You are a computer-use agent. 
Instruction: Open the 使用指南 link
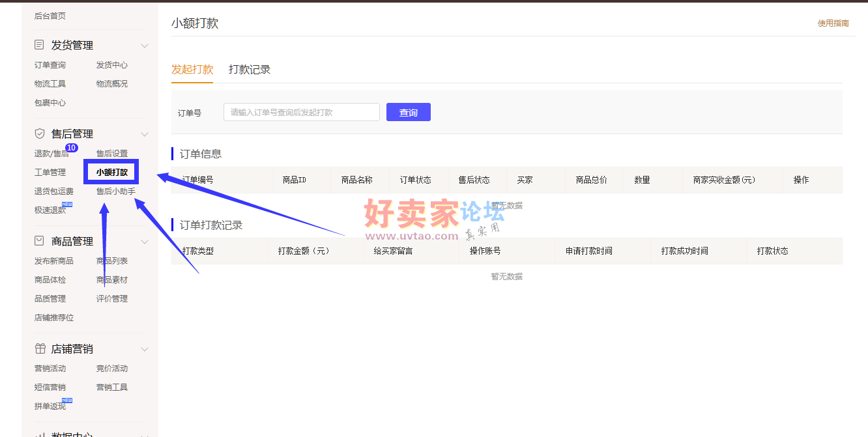833,23
